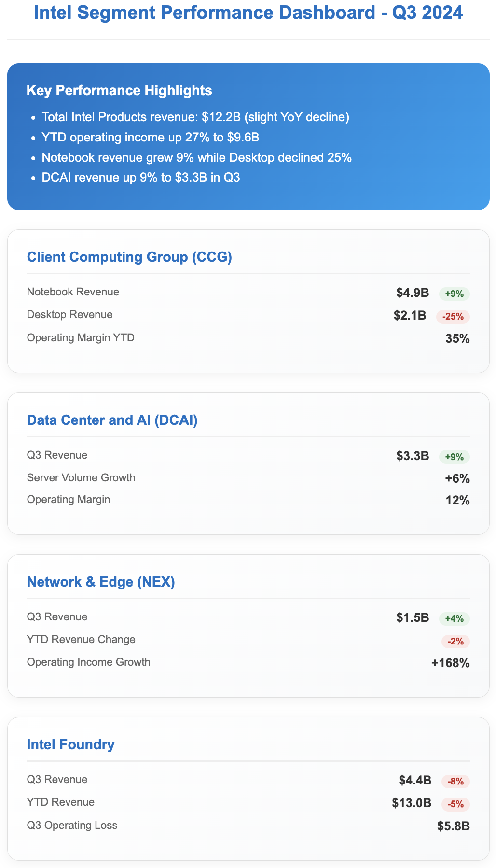Select the Total Intel Products revenue bullet
This screenshot has height=868, width=496.
(x=195, y=117)
